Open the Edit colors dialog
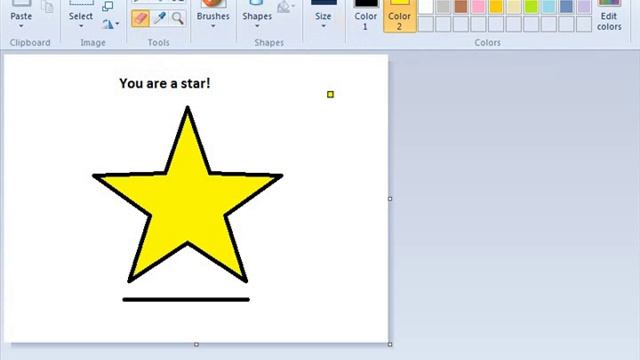This screenshot has height=360, width=640. (609, 15)
